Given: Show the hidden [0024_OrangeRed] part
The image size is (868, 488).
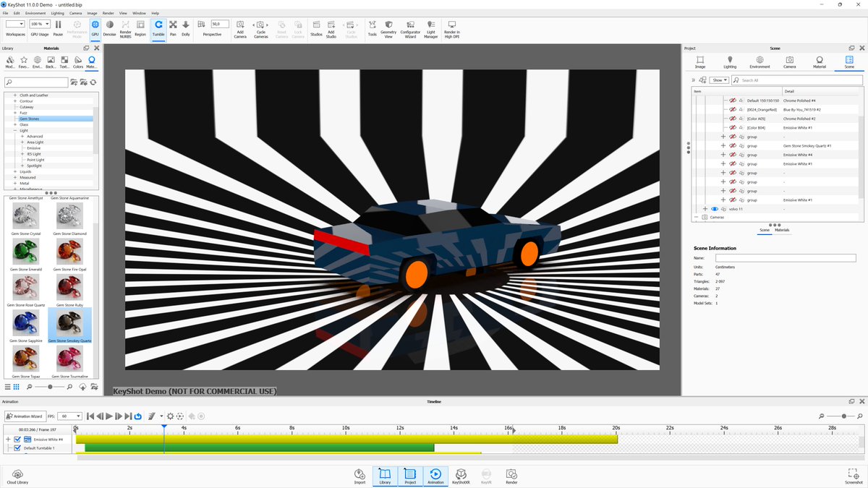Looking at the screenshot, I should tap(732, 109).
